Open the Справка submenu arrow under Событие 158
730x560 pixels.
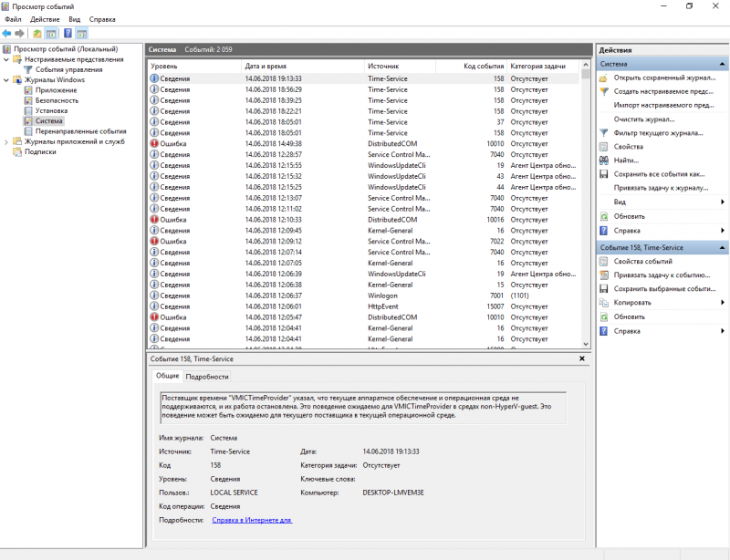[723, 331]
